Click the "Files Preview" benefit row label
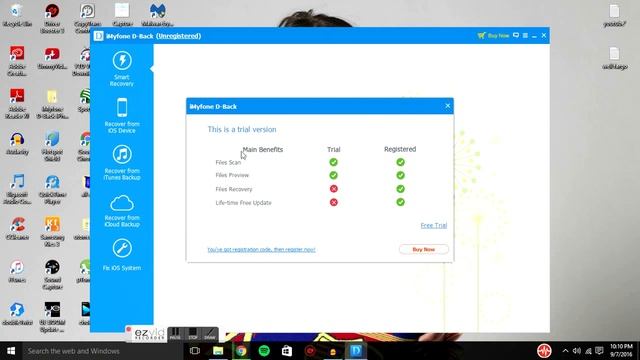640x360 pixels. [232, 175]
